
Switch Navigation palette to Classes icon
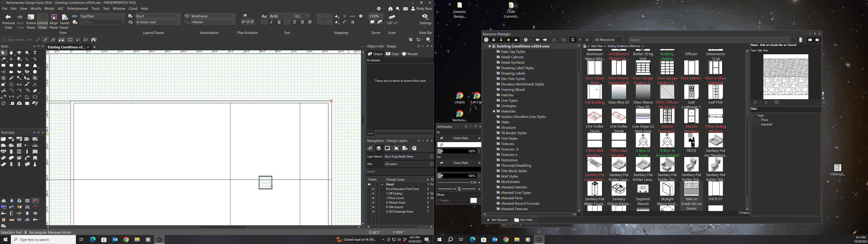click(x=370, y=148)
